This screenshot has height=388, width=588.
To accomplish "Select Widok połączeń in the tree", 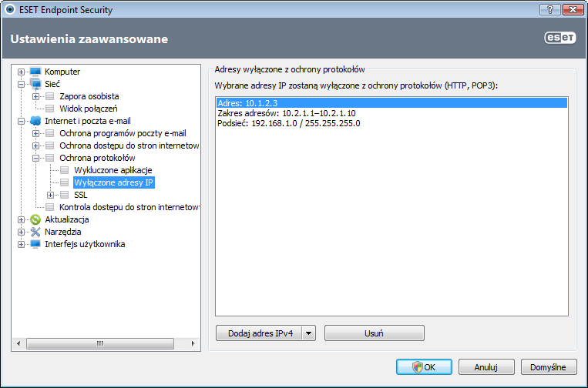I will (x=89, y=109).
